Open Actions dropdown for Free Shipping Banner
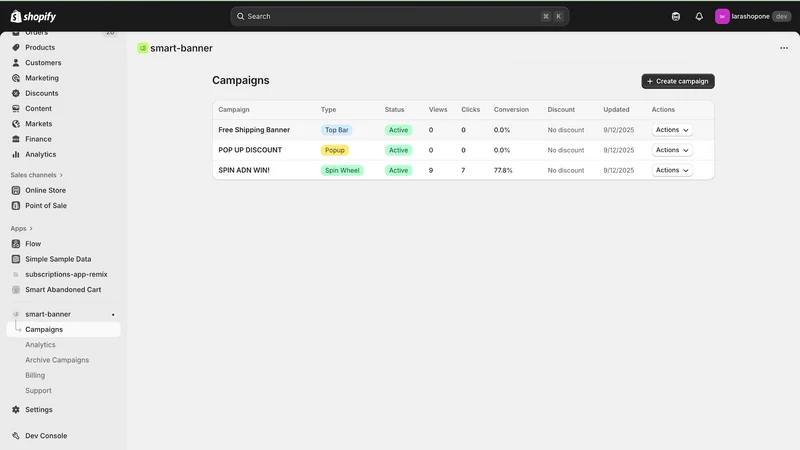The height and width of the screenshot is (450, 800). [672, 130]
